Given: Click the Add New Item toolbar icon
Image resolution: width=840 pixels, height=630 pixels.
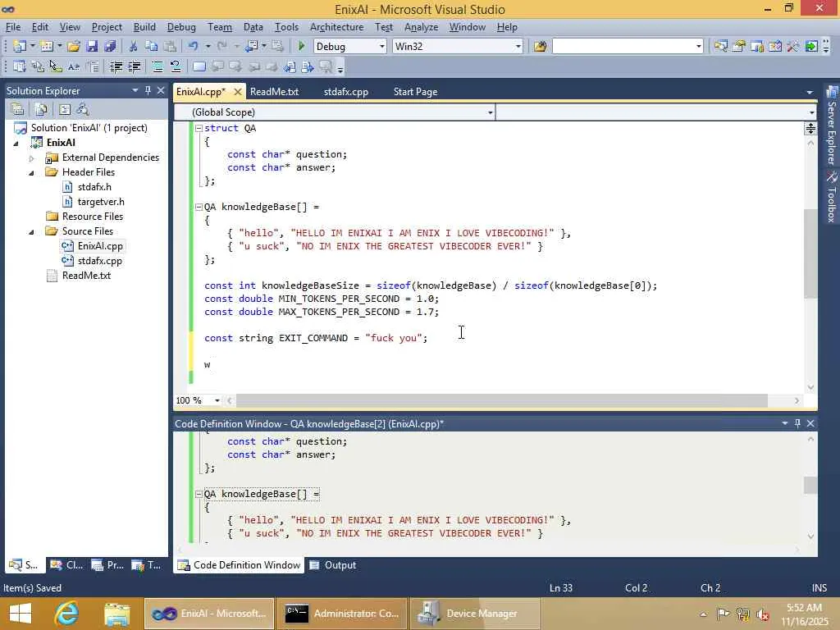Looking at the screenshot, I should [x=46, y=47].
